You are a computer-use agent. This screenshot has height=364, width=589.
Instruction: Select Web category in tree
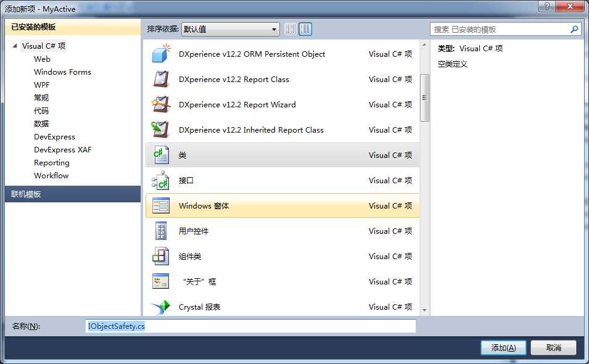[x=42, y=59]
